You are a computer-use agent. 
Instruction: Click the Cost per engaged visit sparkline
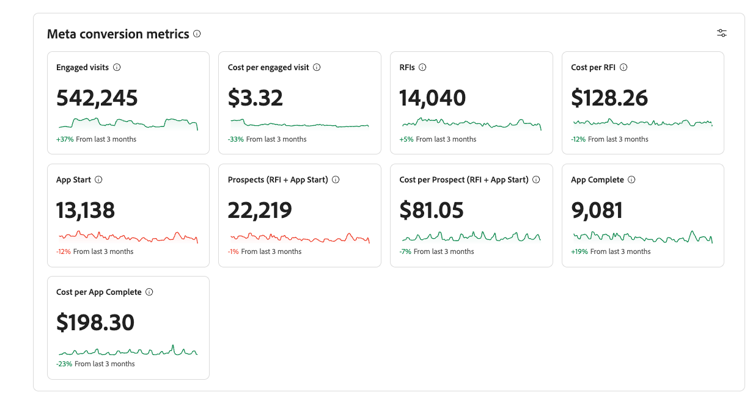coord(299,124)
